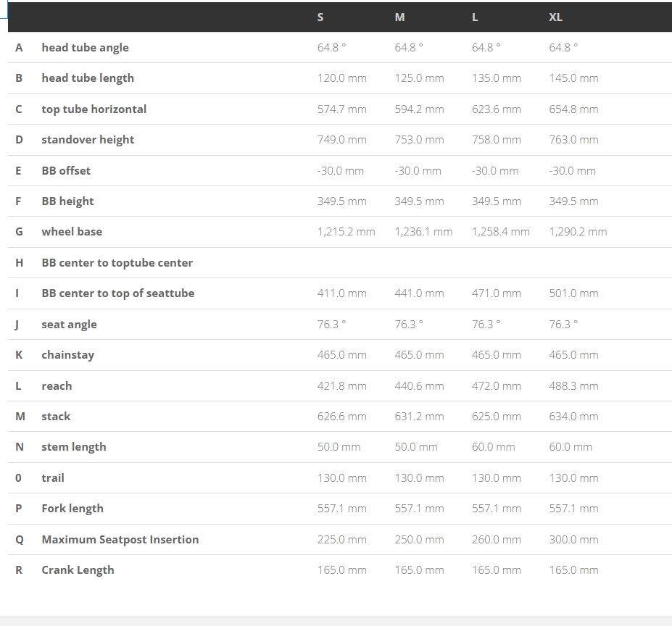The width and height of the screenshot is (672, 626).
Task: Select the chainstay row label
Action: (x=67, y=355)
